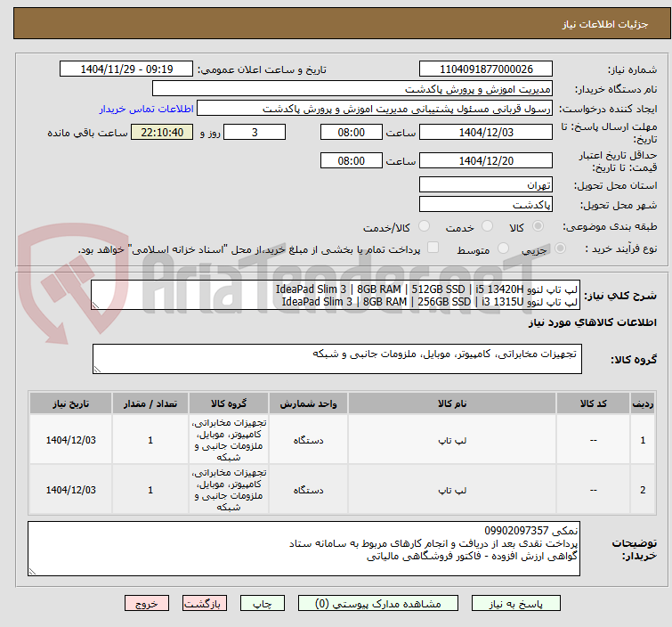Click date 1404/12/03 in row 2

70,490
